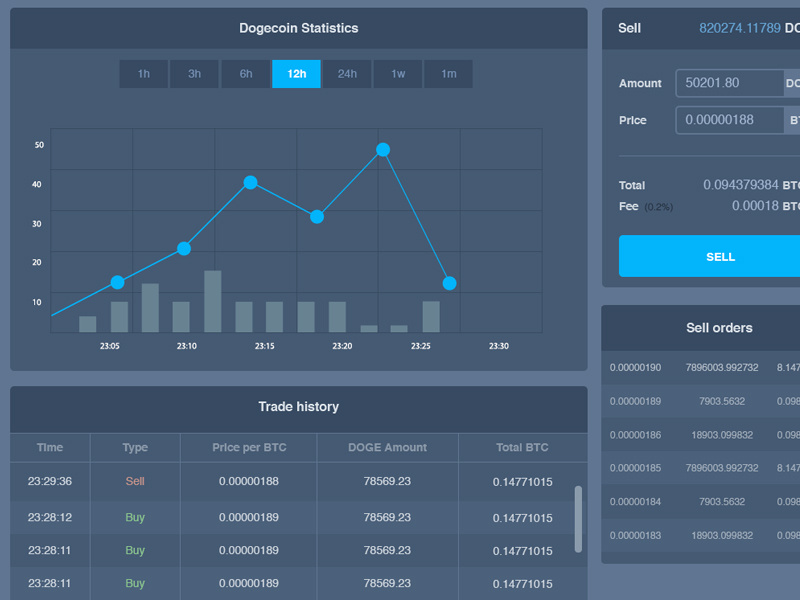Click the chart data point near 23:05
This screenshot has height=600, width=800.
point(117,282)
